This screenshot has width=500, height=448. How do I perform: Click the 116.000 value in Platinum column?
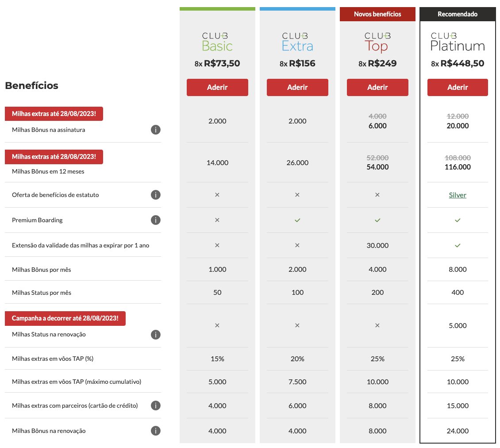point(458,167)
